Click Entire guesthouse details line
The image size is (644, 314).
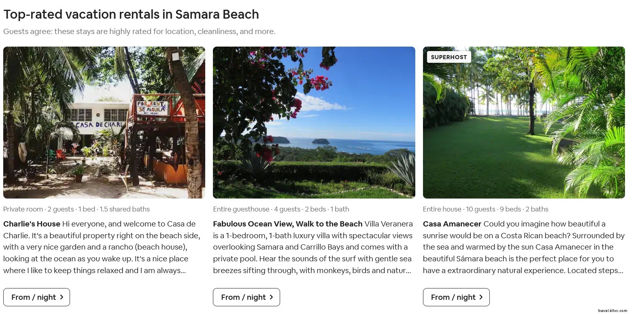[280, 209]
